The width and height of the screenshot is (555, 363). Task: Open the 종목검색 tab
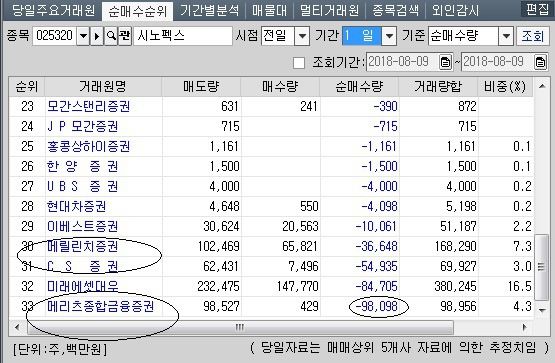(395, 10)
